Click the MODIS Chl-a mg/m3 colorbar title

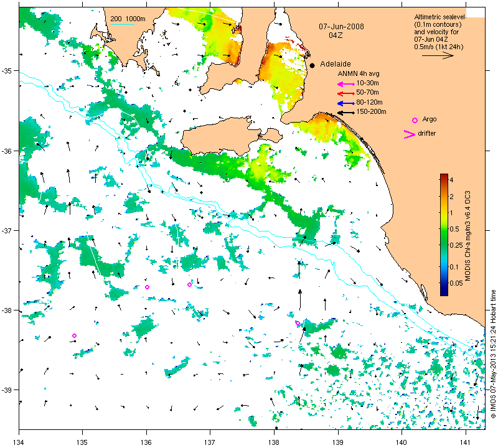point(467,236)
